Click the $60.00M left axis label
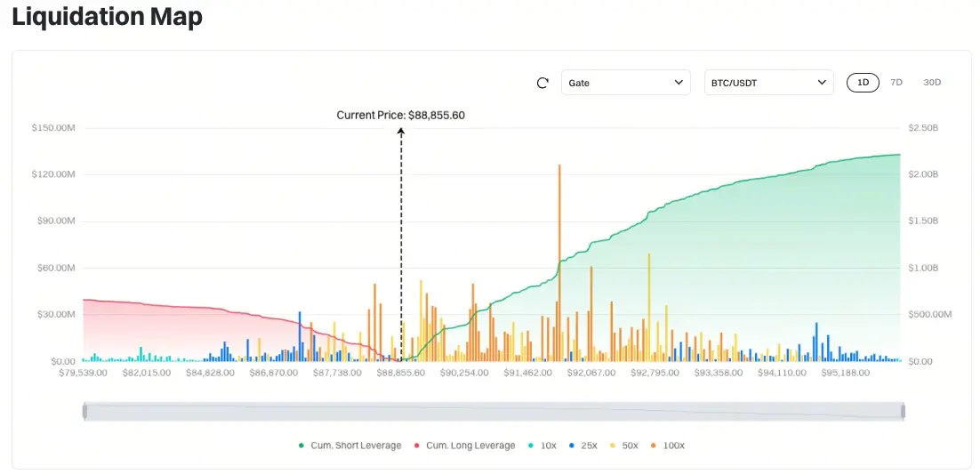The image size is (980, 474). [x=56, y=269]
